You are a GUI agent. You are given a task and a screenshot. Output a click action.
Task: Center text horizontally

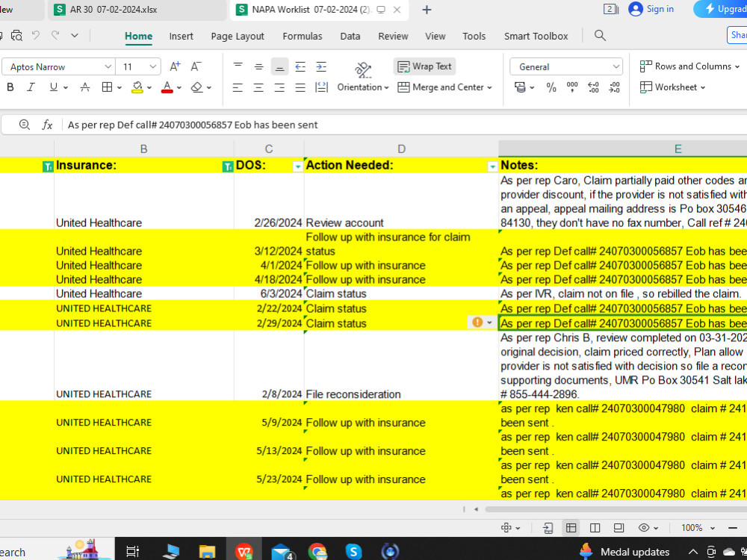258,87
